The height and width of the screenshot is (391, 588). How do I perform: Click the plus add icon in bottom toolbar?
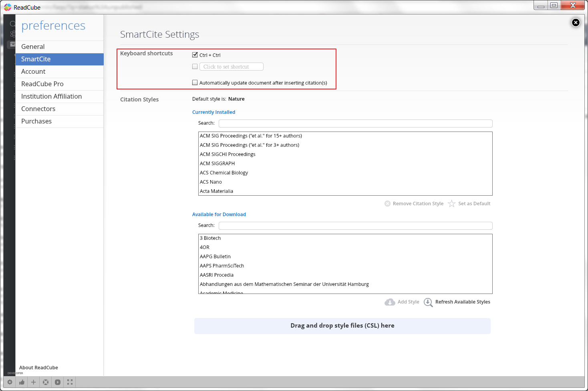pos(34,382)
